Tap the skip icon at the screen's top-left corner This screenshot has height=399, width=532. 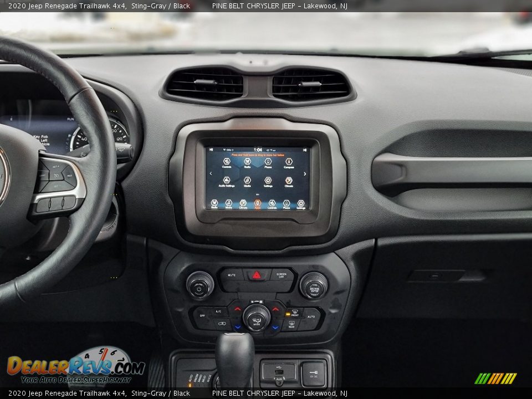point(211,149)
